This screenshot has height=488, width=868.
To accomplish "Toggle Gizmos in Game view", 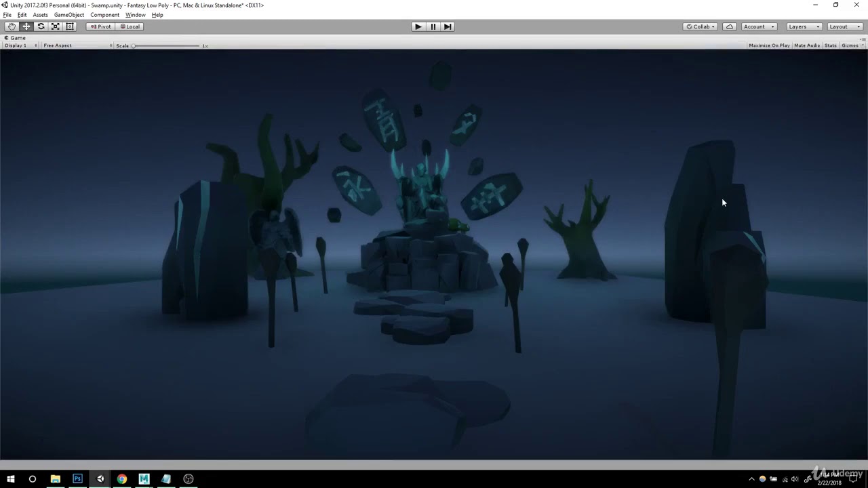I will click(849, 45).
